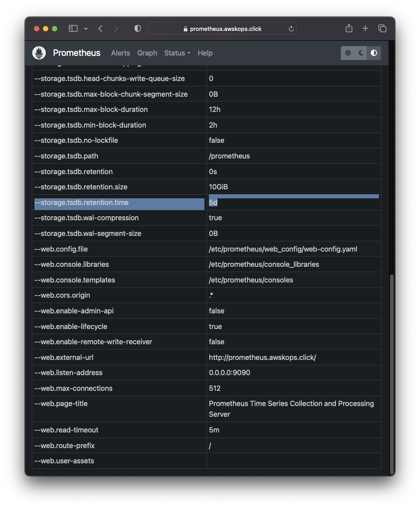This screenshot has height=509, width=420.
Task: Click the --web.config.file flag name
Action: pos(61,249)
